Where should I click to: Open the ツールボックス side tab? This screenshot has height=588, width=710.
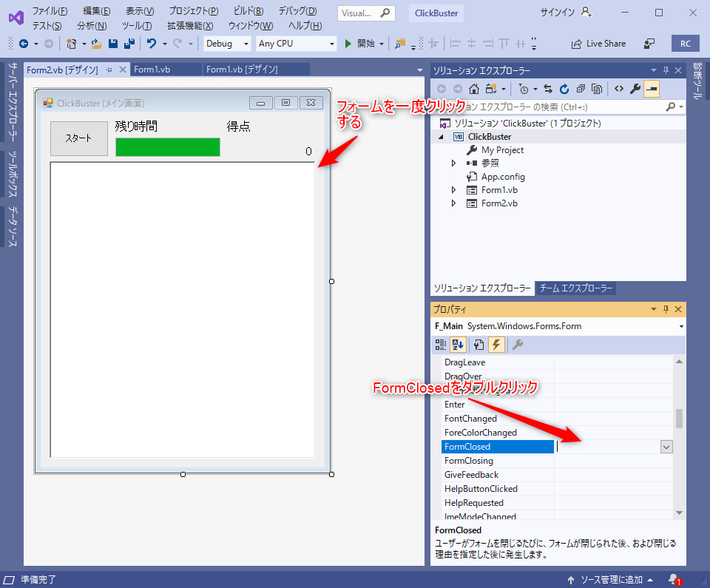pos(13,174)
